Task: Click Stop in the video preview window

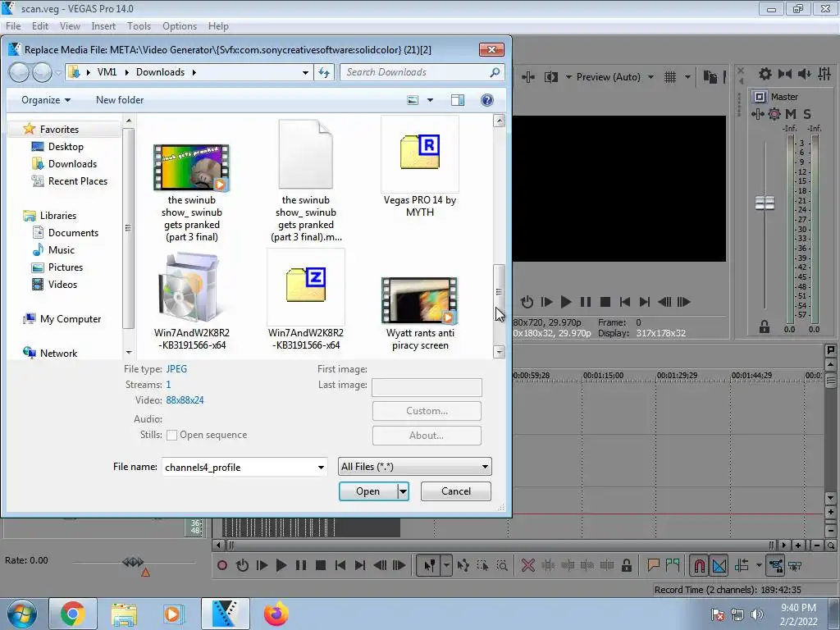Action: point(605,302)
